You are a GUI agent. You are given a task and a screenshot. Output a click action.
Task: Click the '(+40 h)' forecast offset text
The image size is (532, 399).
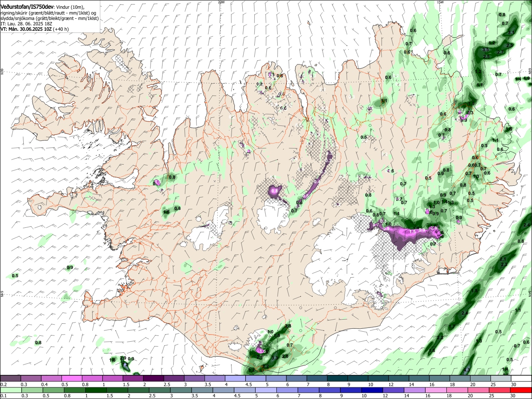tap(61, 29)
